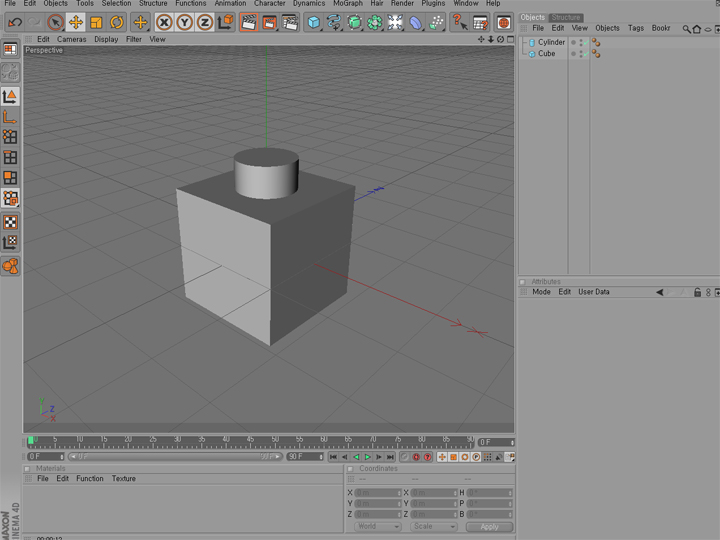Image resolution: width=720 pixels, height=540 pixels.
Task: Select the Use Point tool
Action: pos(10,137)
